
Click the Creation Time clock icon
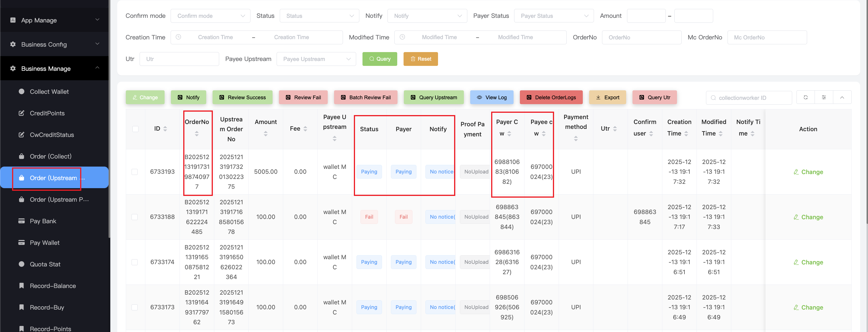click(178, 37)
